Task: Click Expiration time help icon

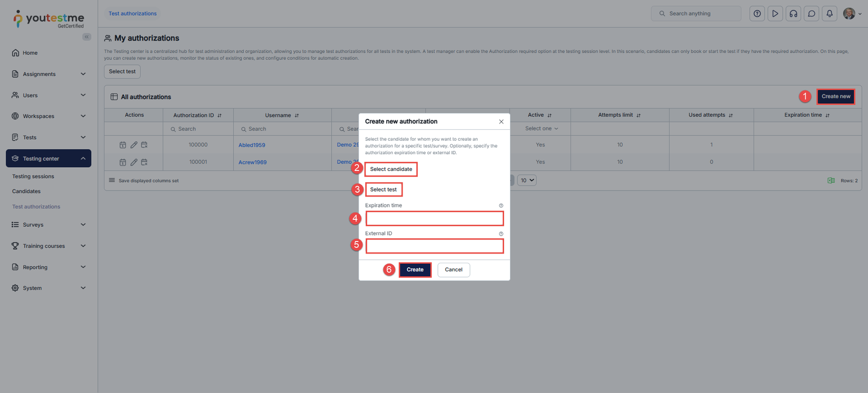Action: click(501, 206)
